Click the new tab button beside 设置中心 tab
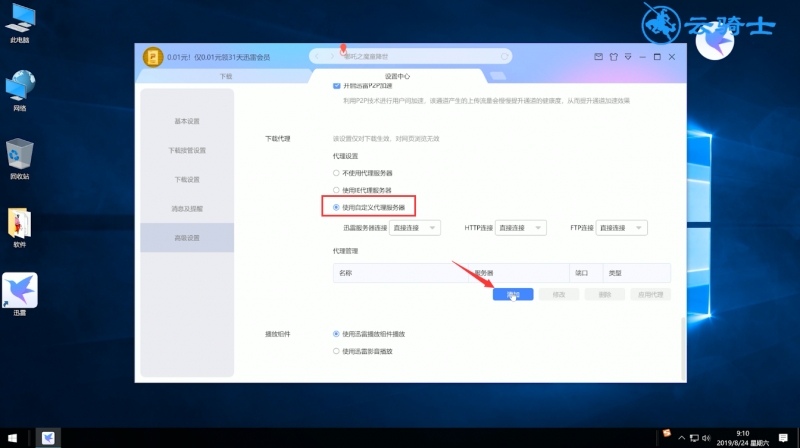800x448 pixels. (x=498, y=76)
